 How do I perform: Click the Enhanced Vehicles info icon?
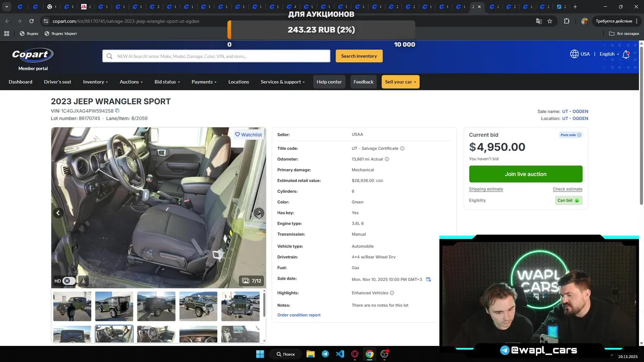[392, 293]
